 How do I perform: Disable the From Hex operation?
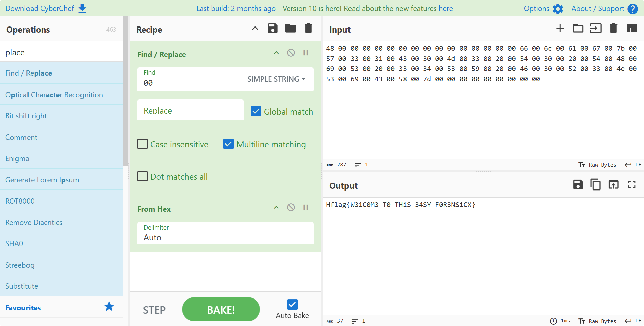(x=291, y=207)
